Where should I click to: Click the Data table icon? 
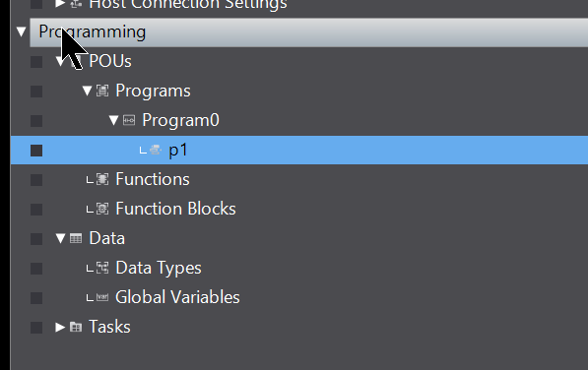coord(76,238)
